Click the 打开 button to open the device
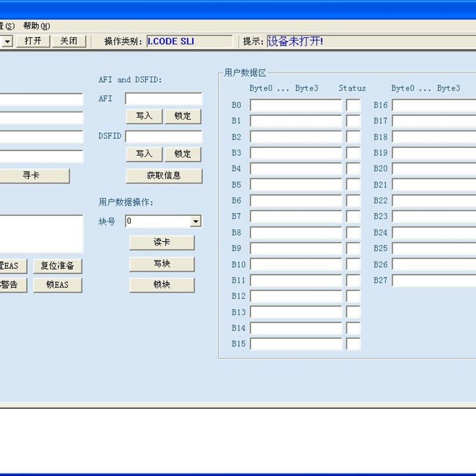476x476 pixels. (33, 41)
